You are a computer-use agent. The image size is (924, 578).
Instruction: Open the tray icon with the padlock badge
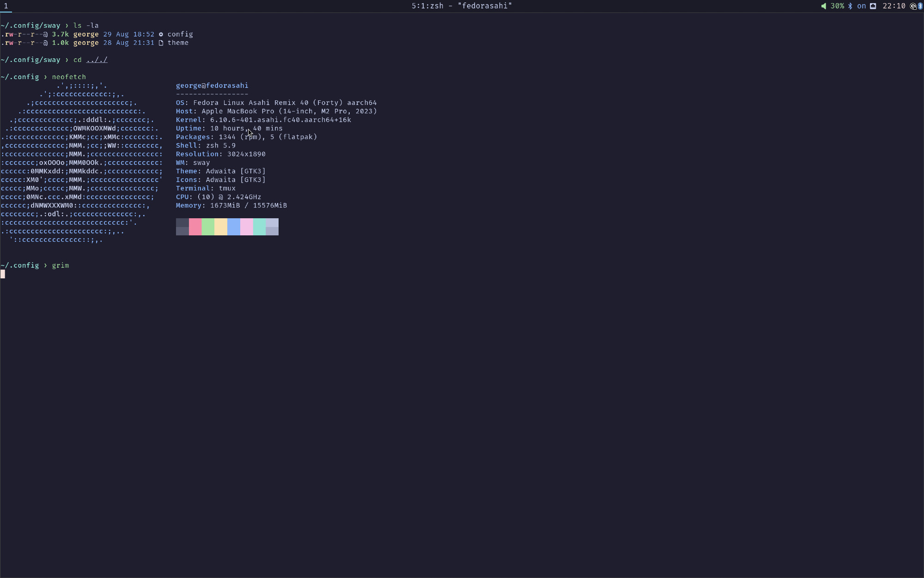913,6
